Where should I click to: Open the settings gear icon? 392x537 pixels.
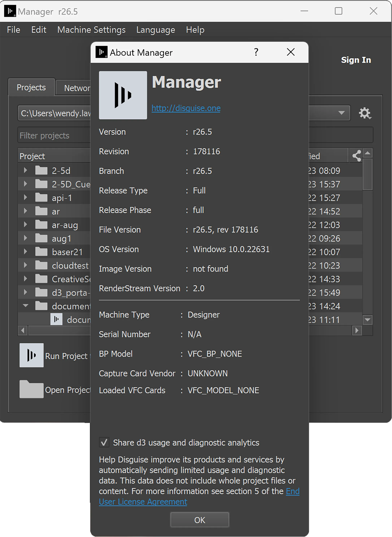click(x=365, y=113)
